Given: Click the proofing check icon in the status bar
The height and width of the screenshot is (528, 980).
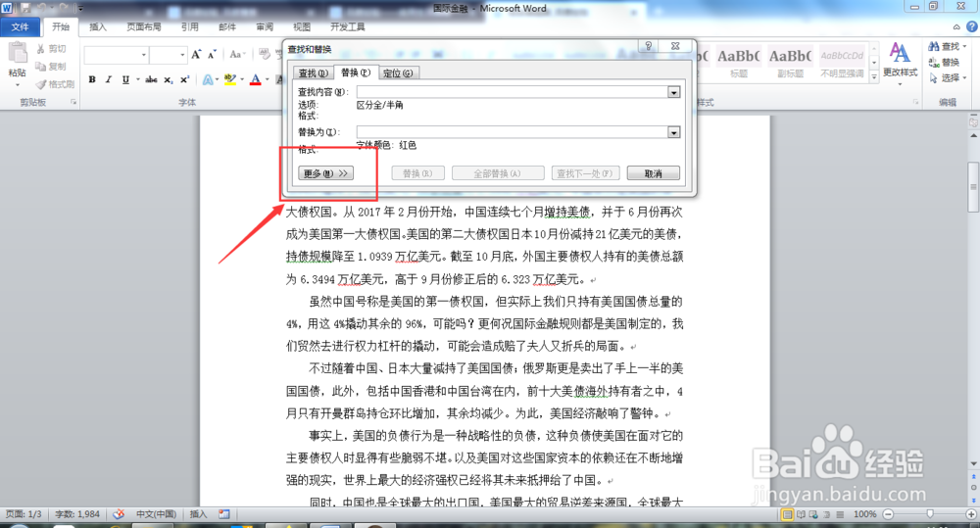Looking at the screenshot, I should (119, 514).
